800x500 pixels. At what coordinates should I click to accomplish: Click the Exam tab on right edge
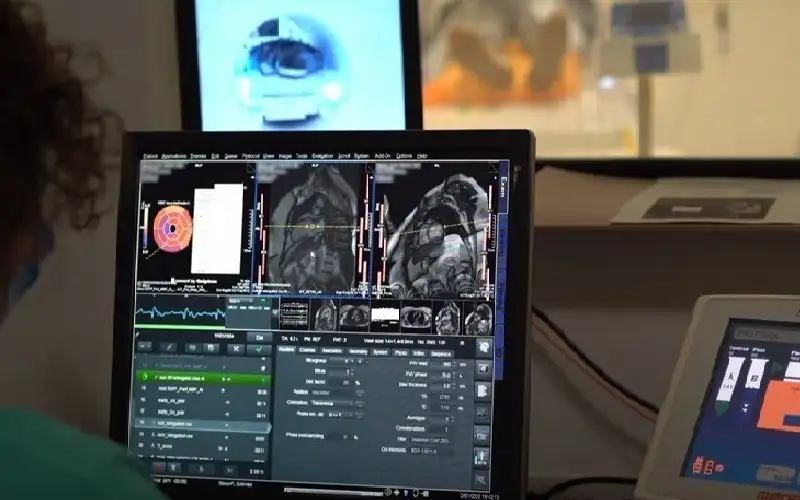[502, 185]
